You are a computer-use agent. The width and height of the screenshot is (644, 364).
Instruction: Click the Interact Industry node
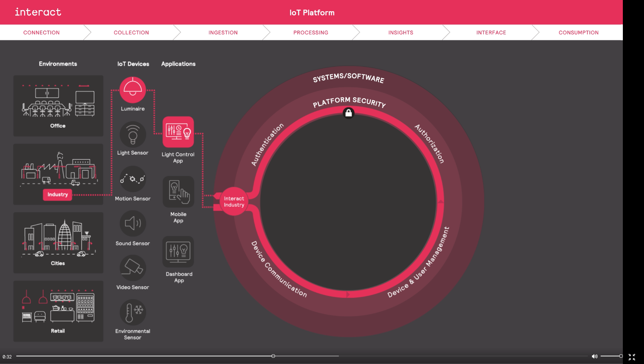234,202
